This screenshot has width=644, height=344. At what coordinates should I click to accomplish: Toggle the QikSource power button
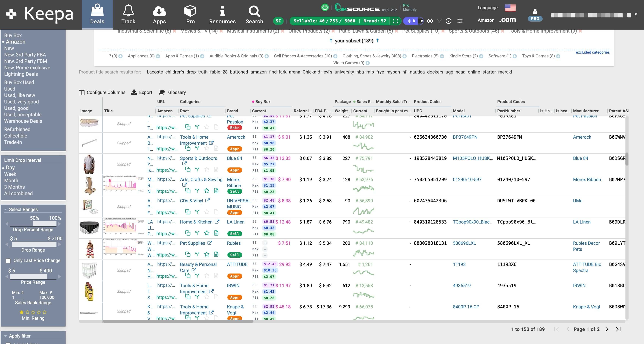click(325, 8)
